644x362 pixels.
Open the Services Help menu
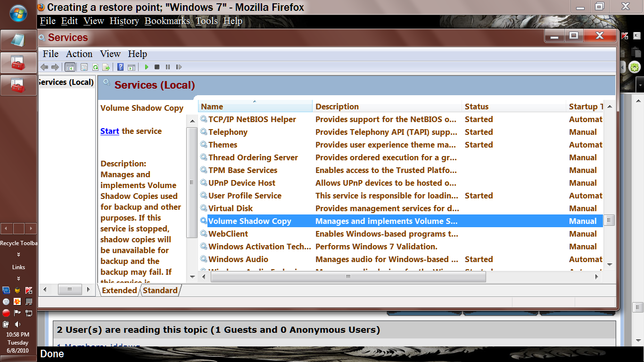tap(138, 54)
